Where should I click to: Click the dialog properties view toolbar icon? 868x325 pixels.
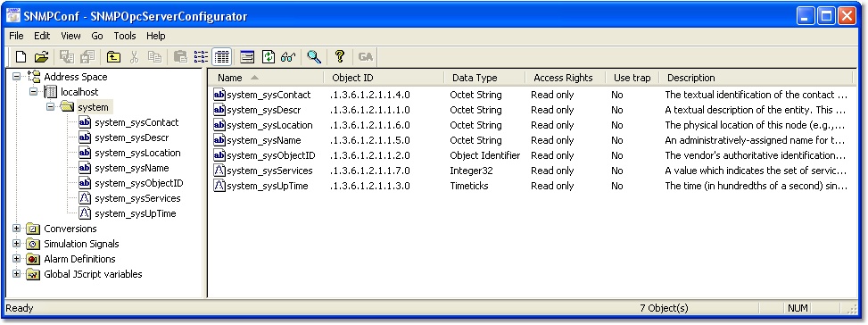(247, 56)
